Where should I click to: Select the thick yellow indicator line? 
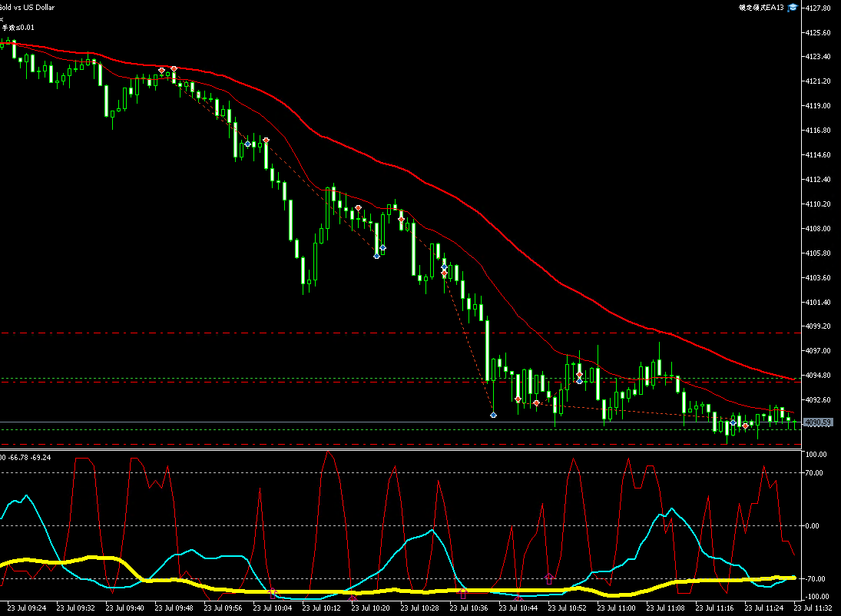pyautogui.click(x=397, y=590)
